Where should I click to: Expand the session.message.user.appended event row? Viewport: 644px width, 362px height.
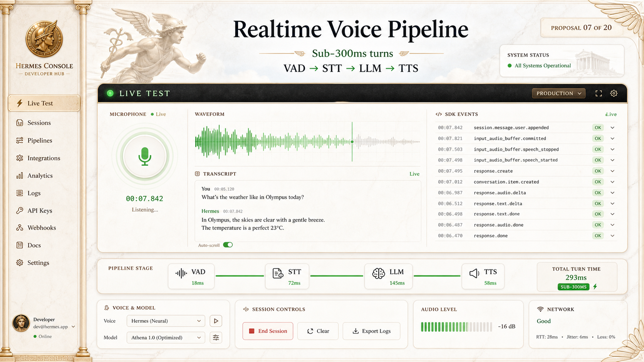tap(612, 128)
